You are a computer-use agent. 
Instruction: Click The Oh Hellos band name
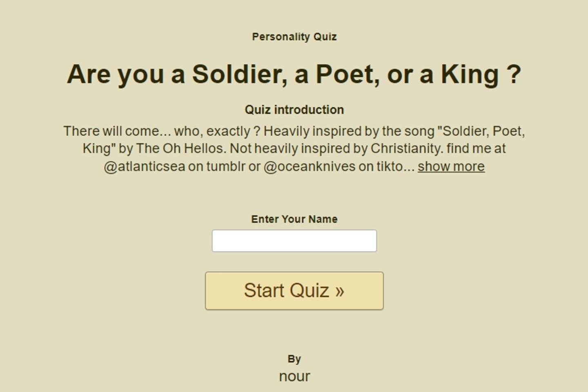tap(180, 148)
